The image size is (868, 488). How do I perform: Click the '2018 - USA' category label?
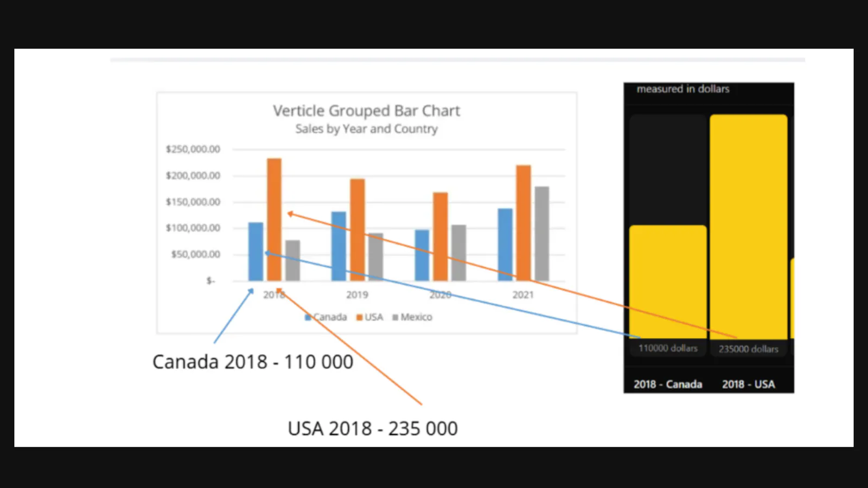click(x=749, y=384)
